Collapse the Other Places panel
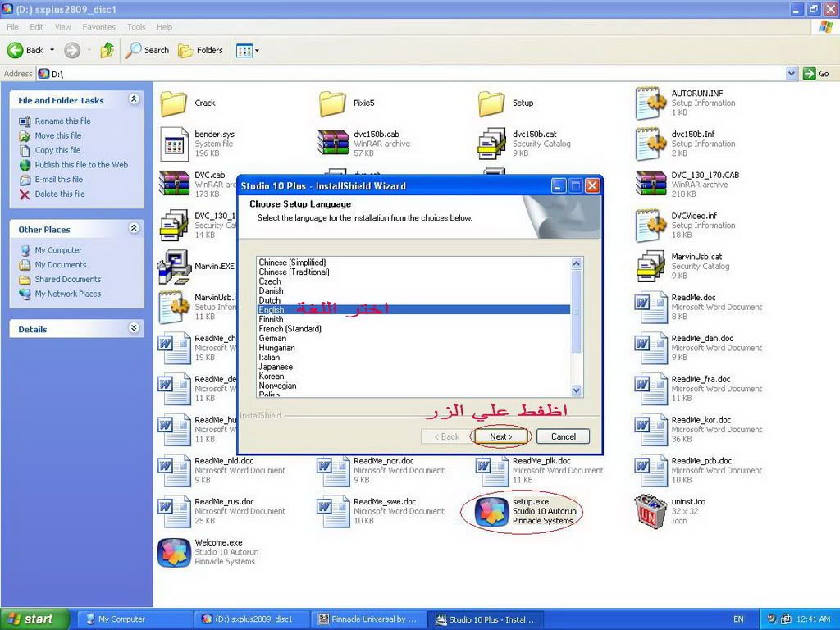 click(134, 228)
